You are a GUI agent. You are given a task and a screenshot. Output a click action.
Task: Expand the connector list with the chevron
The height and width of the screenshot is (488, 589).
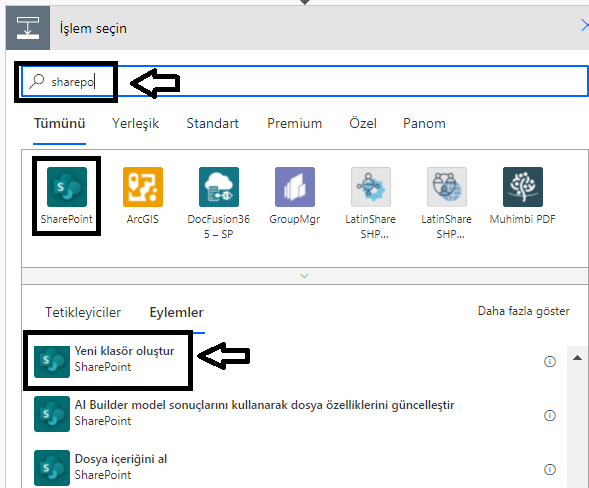click(305, 276)
